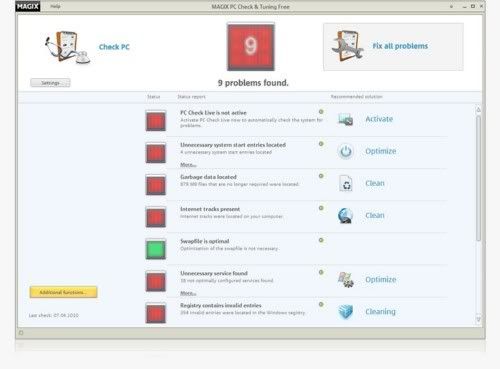Click the Fix all problems wrench icon
The height and width of the screenshot is (369, 500).
tap(347, 46)
